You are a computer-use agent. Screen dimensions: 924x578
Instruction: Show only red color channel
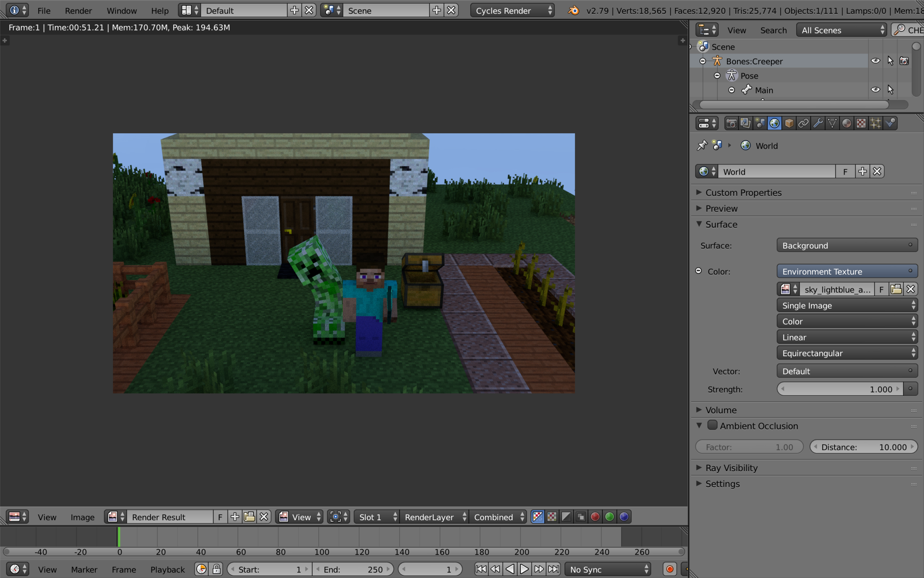tap(595, 517)
